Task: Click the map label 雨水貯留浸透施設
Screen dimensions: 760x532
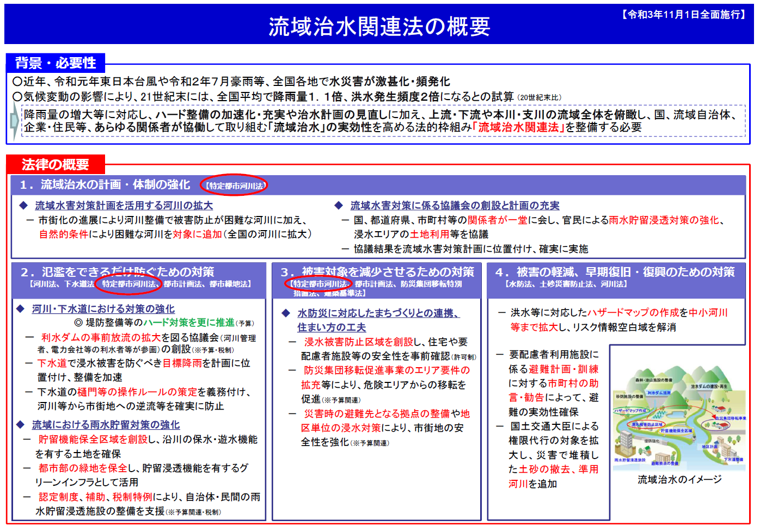Action: tap(630, 460)
